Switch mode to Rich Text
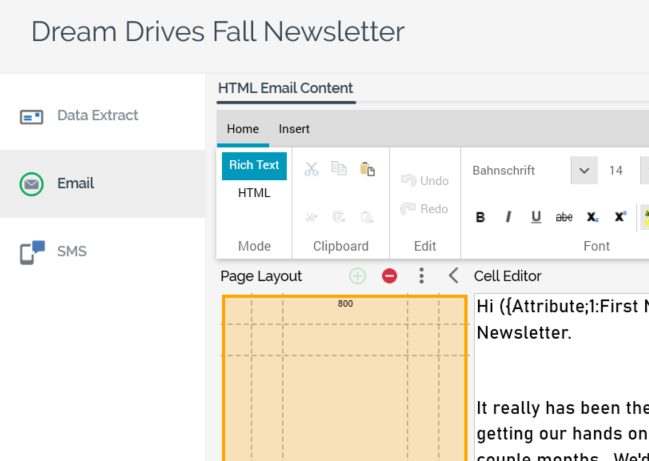Screen dimensions: 649x461 pos(254,165)
